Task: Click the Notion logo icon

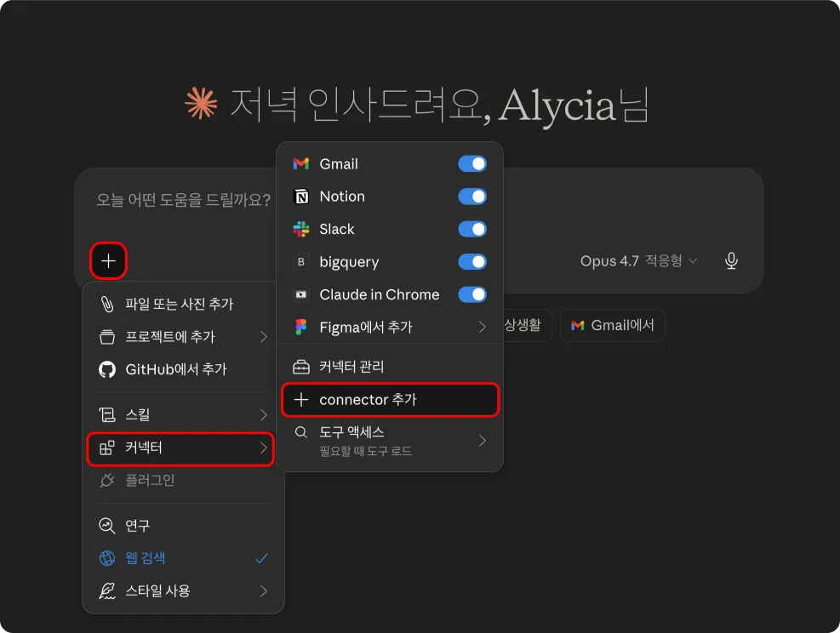Action: click(301, 197)
